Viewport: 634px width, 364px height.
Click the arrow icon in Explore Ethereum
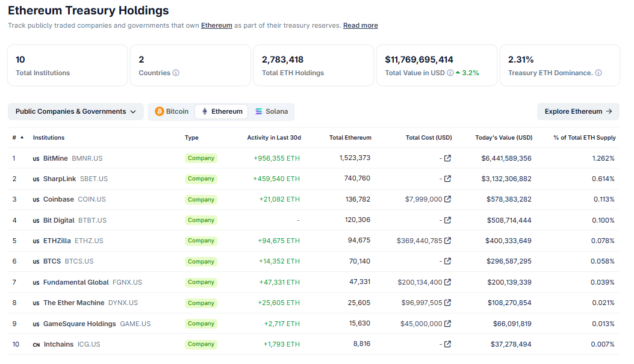(x=609, y=111)
